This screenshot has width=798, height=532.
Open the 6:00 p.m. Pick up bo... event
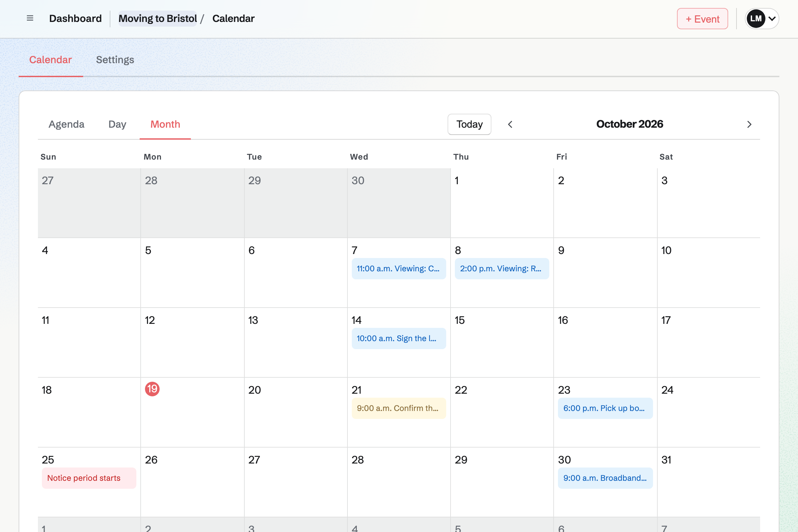point(605,408)
